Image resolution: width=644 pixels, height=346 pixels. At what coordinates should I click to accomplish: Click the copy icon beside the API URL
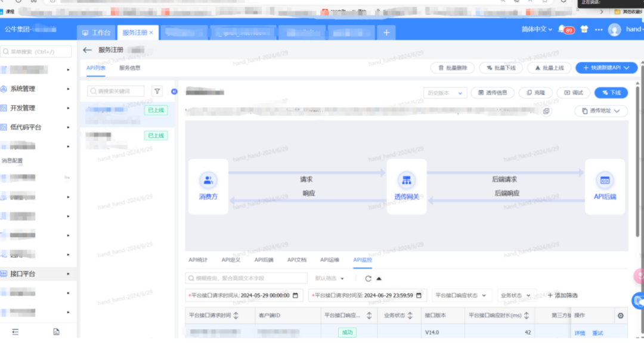click(546, 111)
